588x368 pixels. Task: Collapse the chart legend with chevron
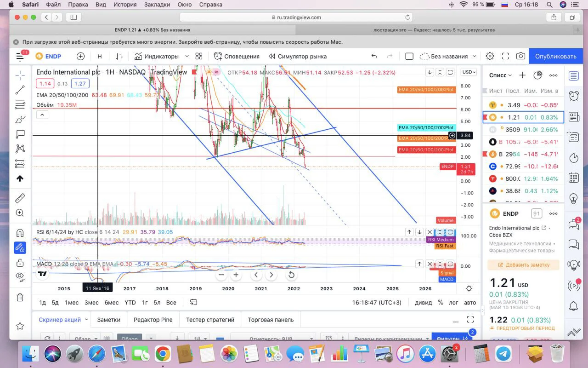click(x=42, y=115)
